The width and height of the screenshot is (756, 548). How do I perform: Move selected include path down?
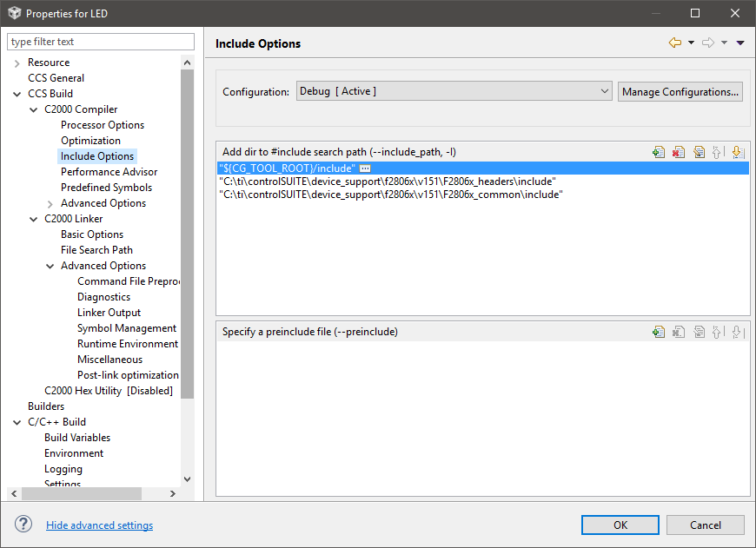click(x=738, y=152)
